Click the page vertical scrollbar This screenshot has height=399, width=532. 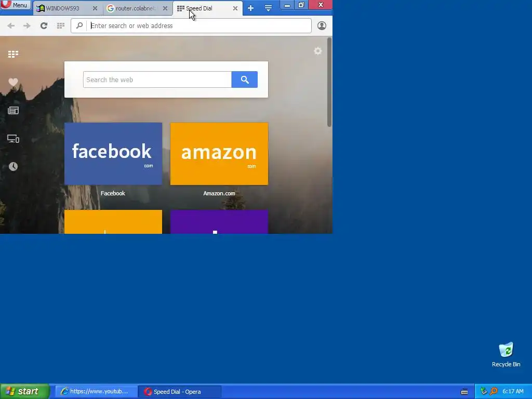329,83
